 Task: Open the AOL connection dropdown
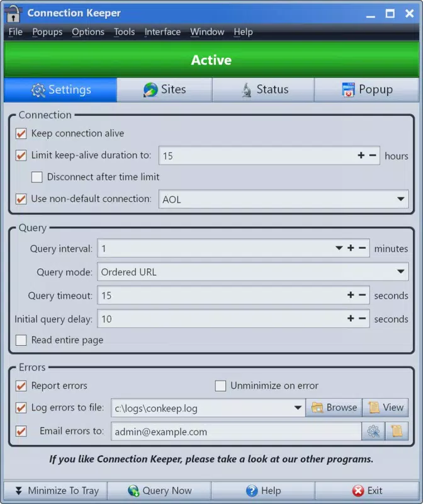400,199
